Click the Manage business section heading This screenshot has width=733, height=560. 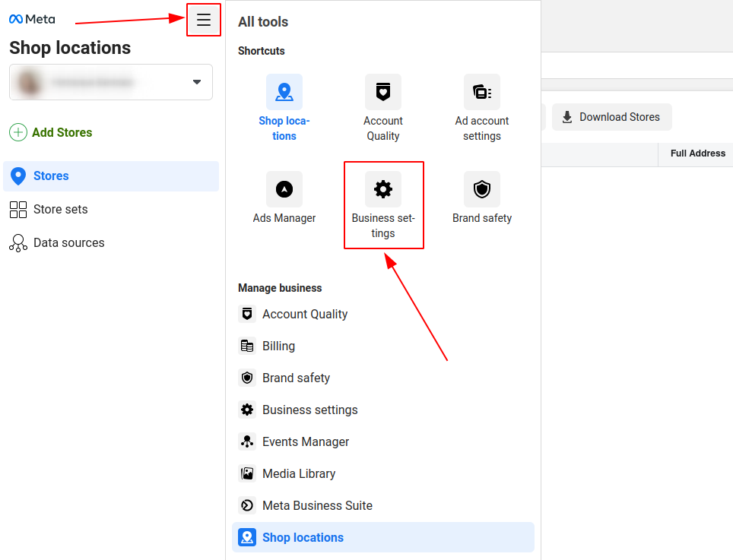(280, 288)
